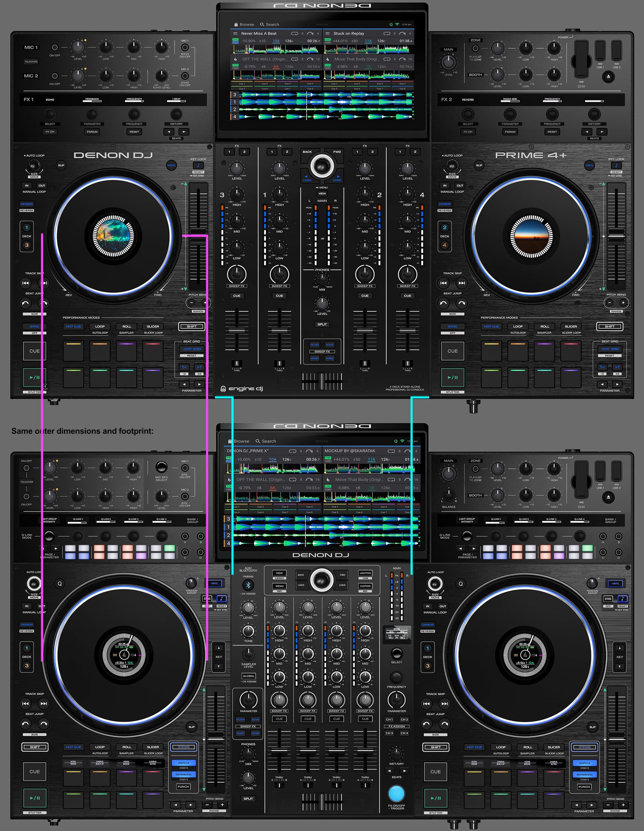Click the play/pause button on Prime 4+ deck 2/4
Image resolution: width=644 pixels, height=831 pixels.
point(452,378)
